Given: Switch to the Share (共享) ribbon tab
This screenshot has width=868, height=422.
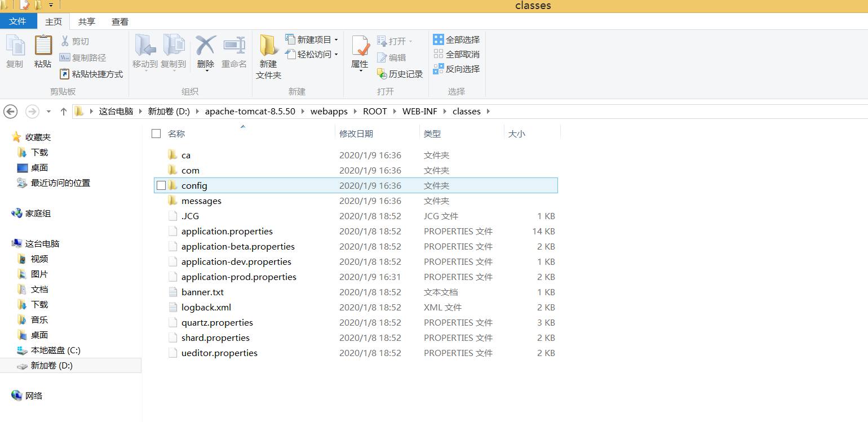Looking at the screenshot, I should coord(87,21).
